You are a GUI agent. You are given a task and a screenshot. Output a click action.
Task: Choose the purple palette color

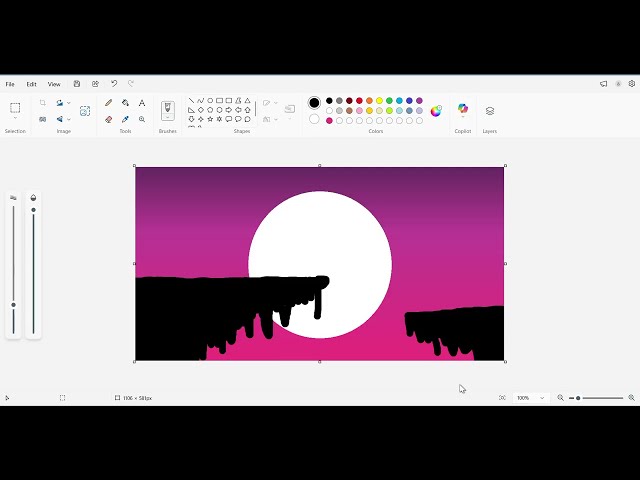[419, 101]
